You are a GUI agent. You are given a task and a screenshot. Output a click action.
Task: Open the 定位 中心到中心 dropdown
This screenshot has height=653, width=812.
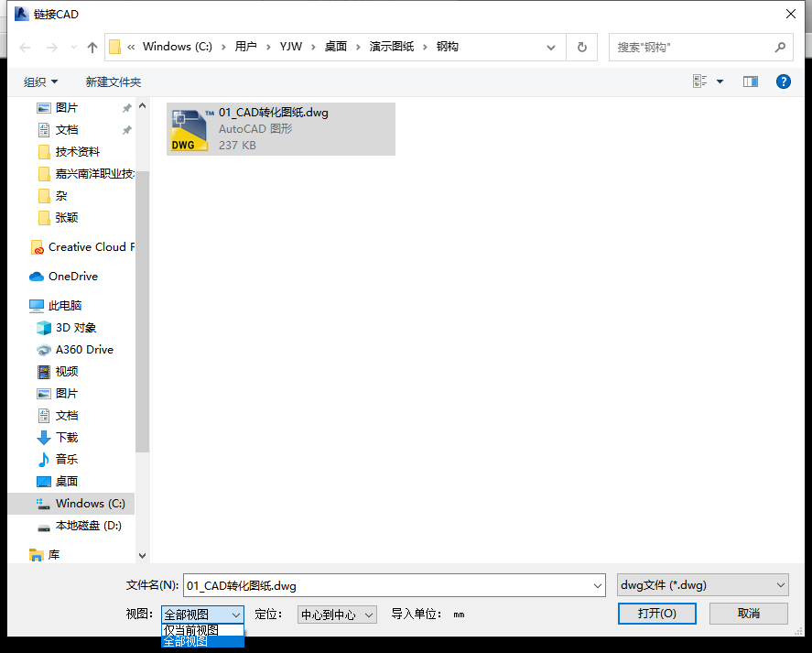pos(337,615)
